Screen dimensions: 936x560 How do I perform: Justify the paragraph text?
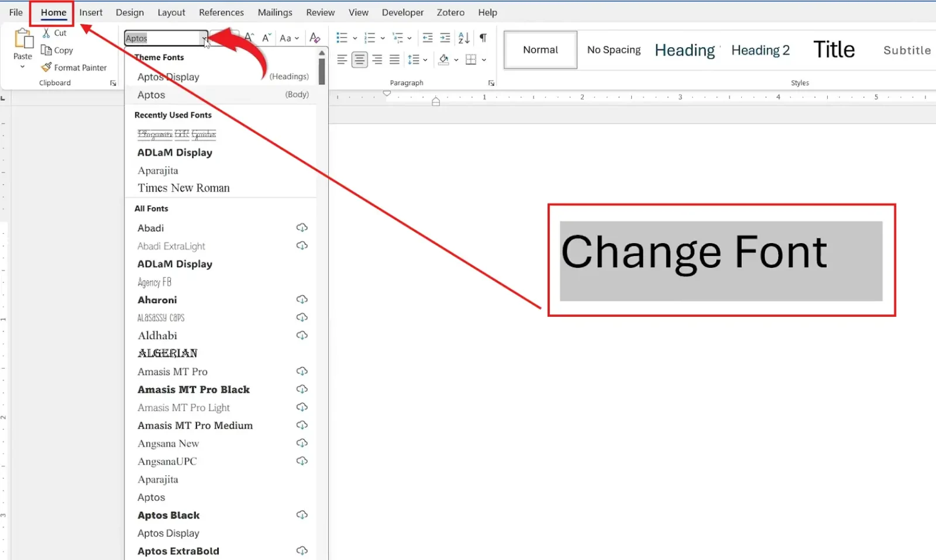395,60
